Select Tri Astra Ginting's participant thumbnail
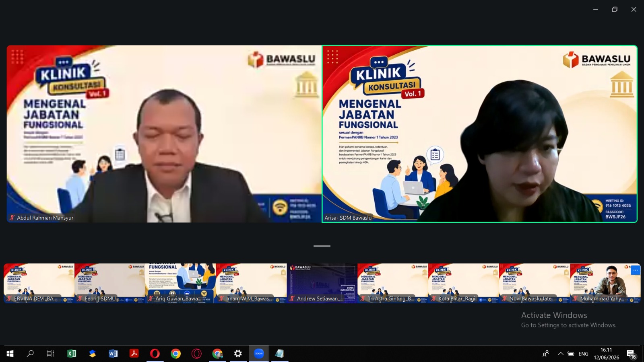The image size is (644, 362). [393, 283]
